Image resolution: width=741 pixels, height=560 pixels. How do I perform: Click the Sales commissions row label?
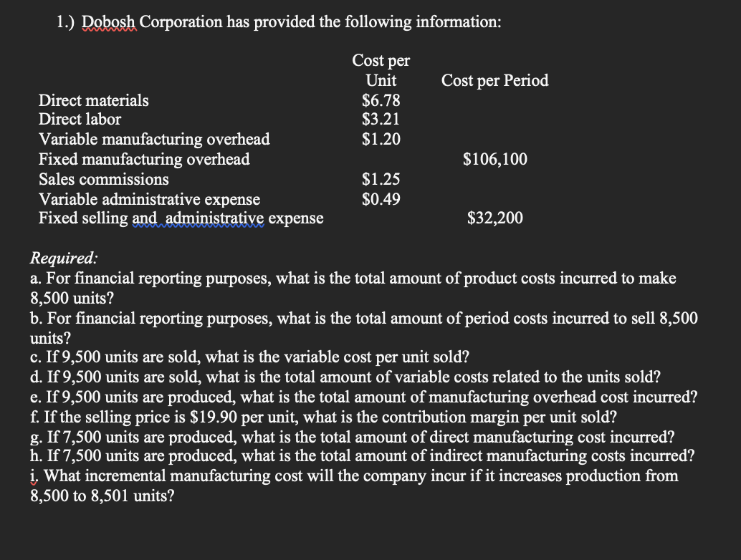pos(103,180)
